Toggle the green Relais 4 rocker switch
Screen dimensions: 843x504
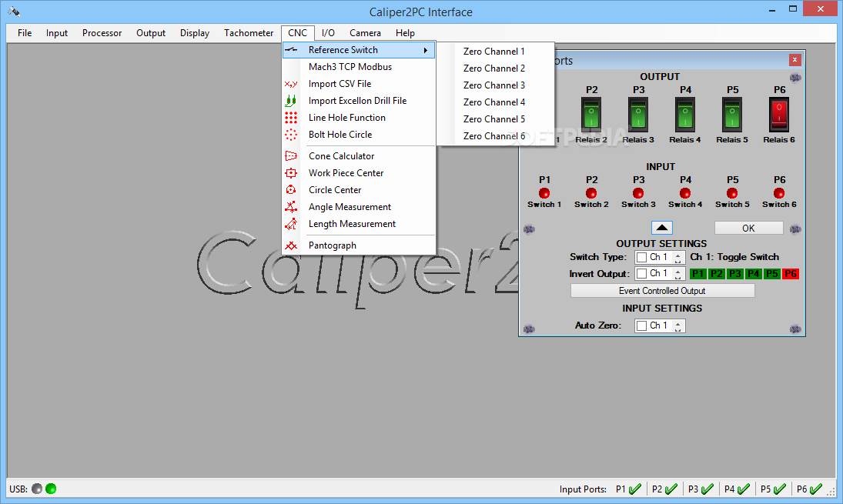tap(685, 115)
